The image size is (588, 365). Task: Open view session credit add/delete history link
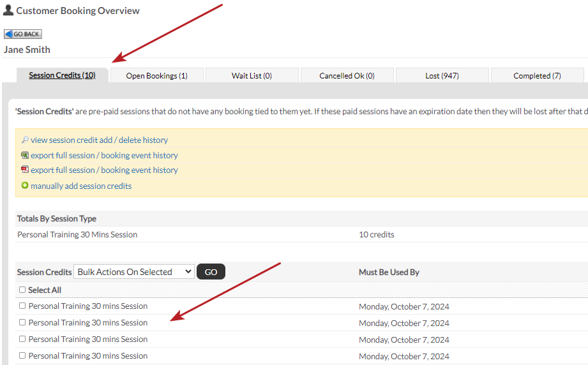point(99,140)
